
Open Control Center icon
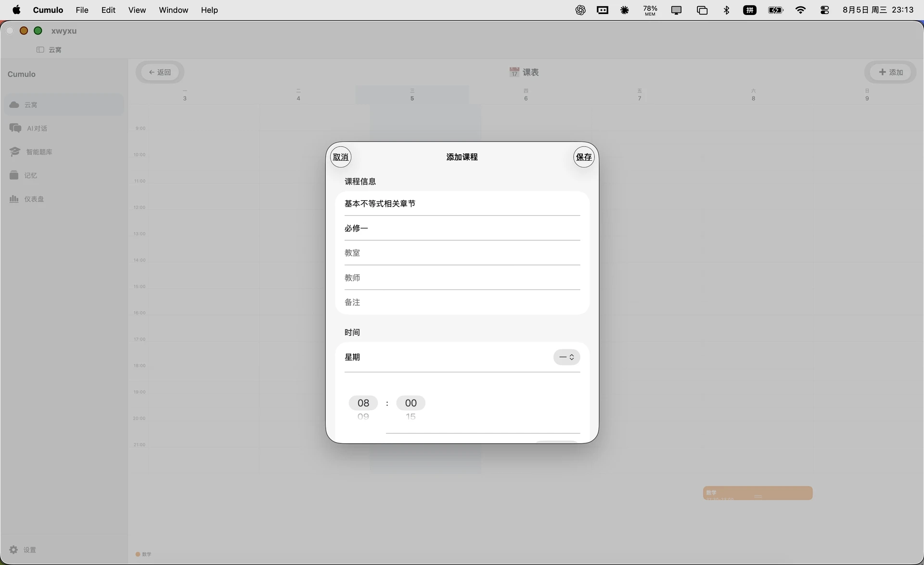point(825,10)
